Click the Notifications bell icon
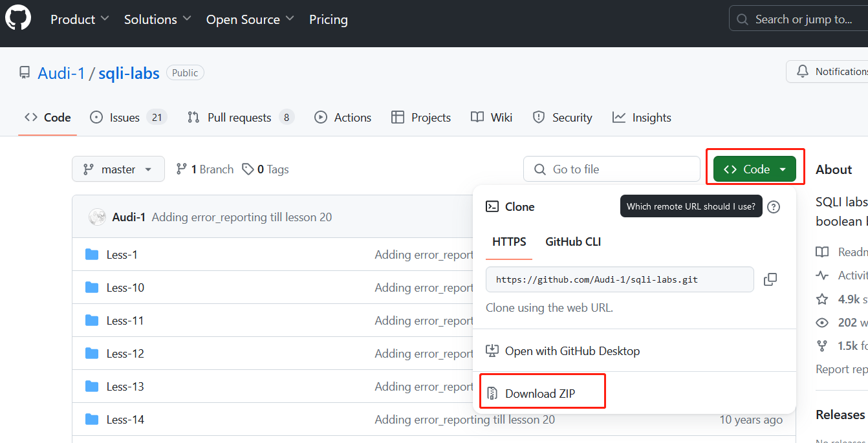868x443 pixels. pos(803,71)
